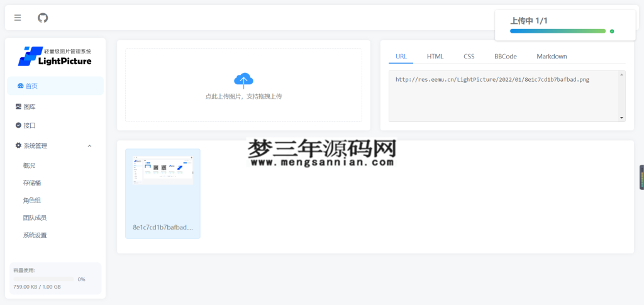This screenshot has height=305, width=644.
Task: Click the 图库 gallery icon
Action: pos(18,106)
